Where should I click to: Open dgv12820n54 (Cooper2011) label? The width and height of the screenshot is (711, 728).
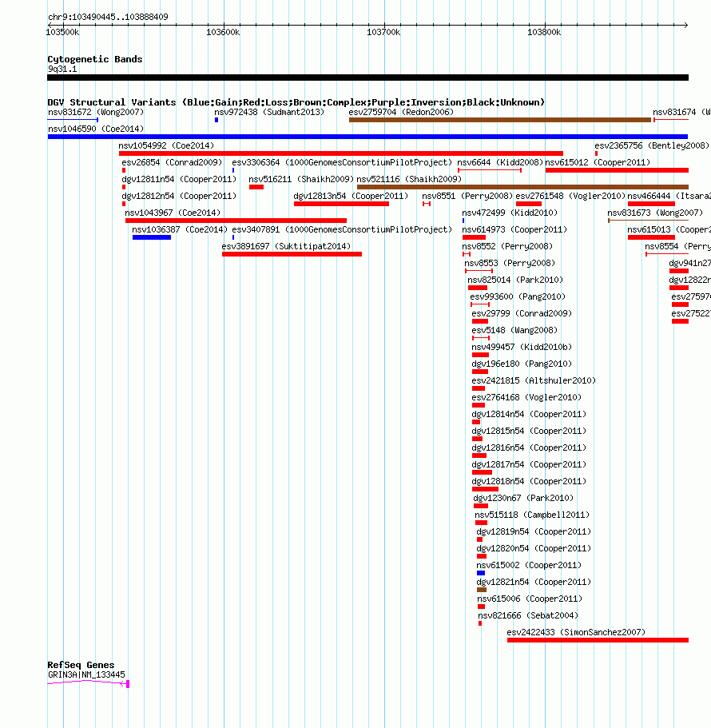click(x=534, y=548)
